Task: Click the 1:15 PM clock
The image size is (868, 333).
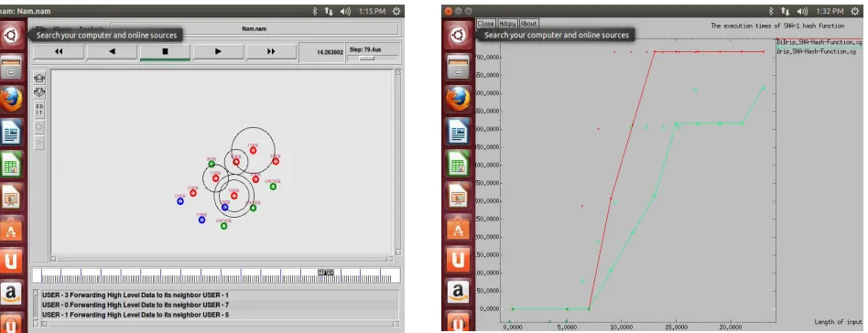Action: click(x=372, y=11)
